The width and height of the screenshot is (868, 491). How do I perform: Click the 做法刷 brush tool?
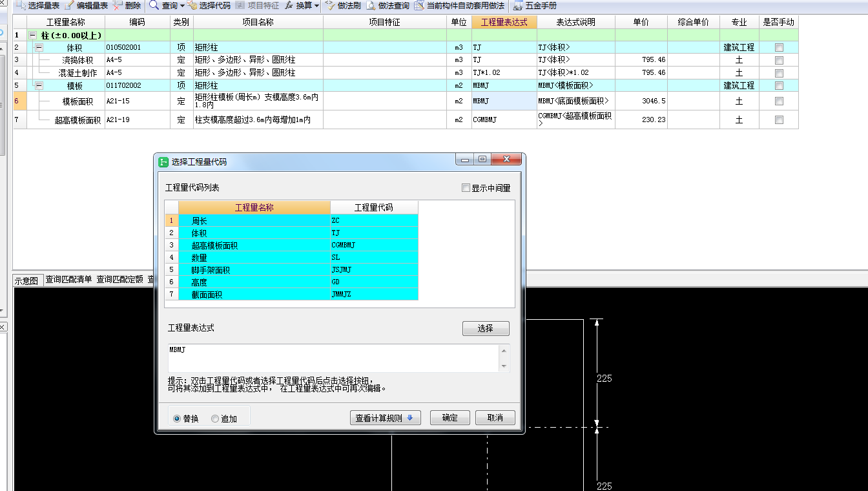tap(343, 6)
